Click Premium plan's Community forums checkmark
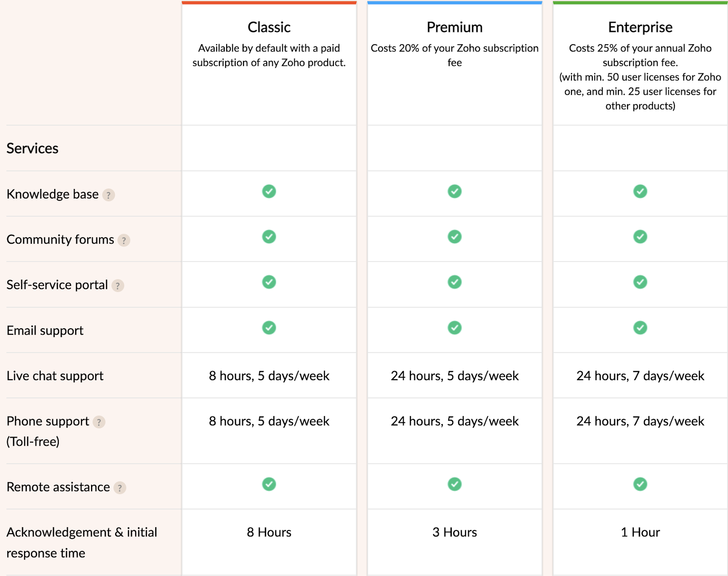 (x=455, y=237)
